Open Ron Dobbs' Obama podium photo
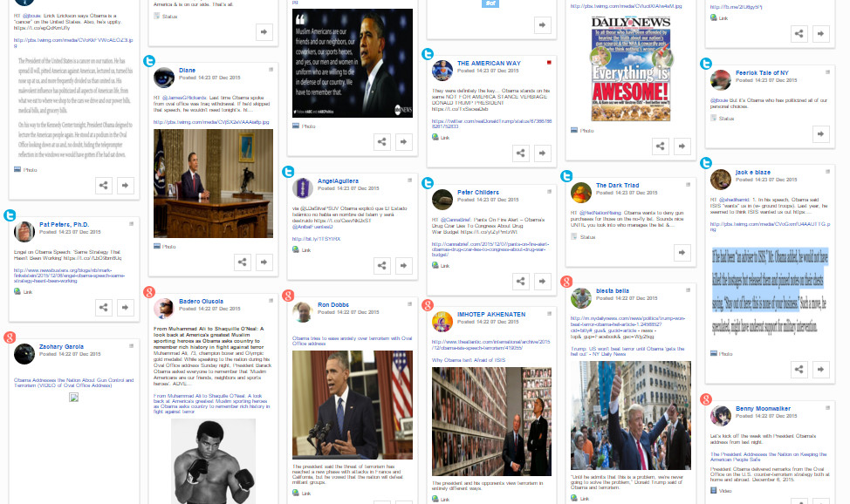This screenshot has width=850, height=504. pyautogui.click(x=353, y=405)
